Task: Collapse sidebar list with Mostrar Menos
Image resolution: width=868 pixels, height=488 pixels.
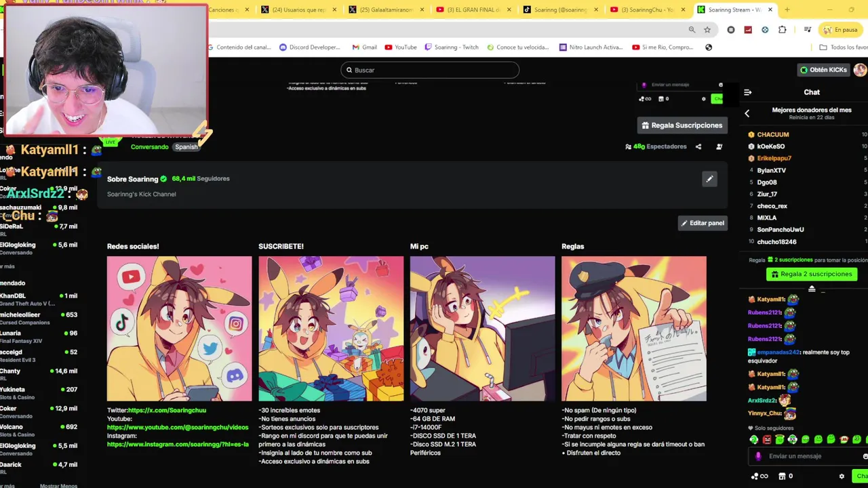Action: [58, 485]
